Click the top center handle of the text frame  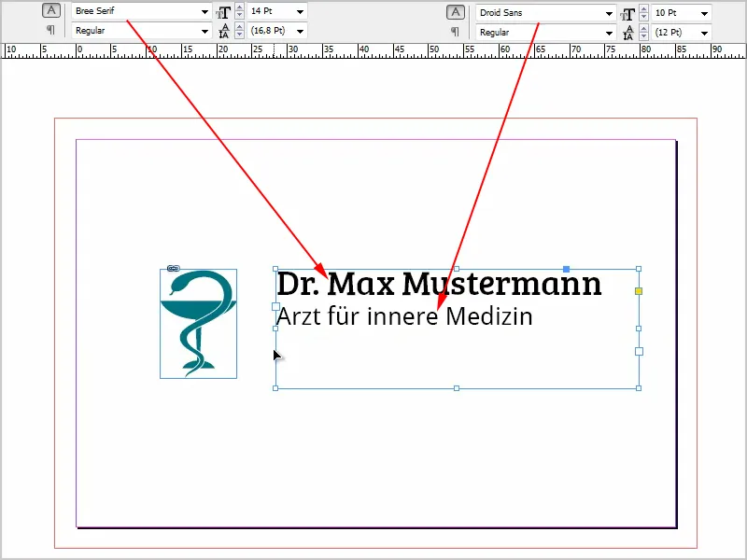pos(457,269)
